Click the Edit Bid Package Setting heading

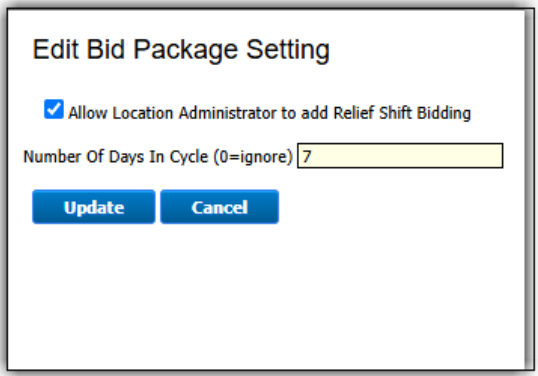click(x=181, y=50)
